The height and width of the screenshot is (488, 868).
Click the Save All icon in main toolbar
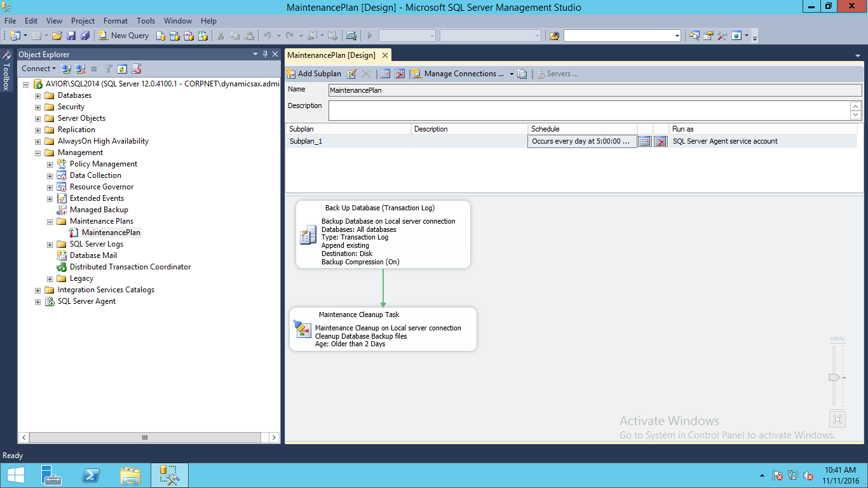coord(85,36)
